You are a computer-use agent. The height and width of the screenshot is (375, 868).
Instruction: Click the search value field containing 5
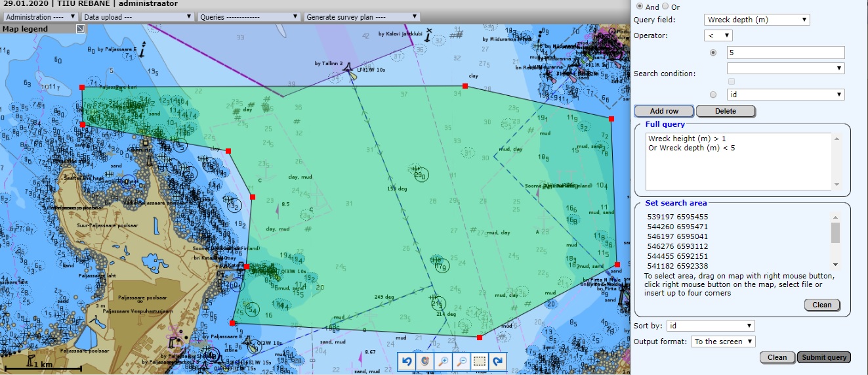785,53
